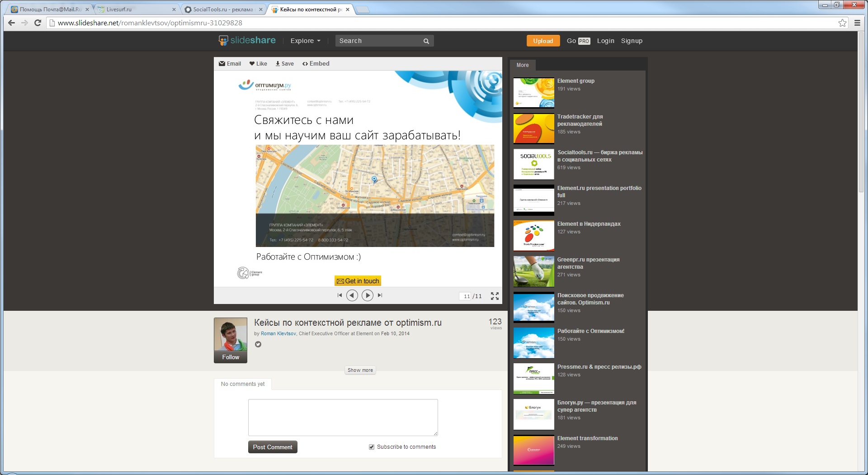Advance to the next slide
The width and height of the screenshot is (868, 475).
tap(368, 295)
